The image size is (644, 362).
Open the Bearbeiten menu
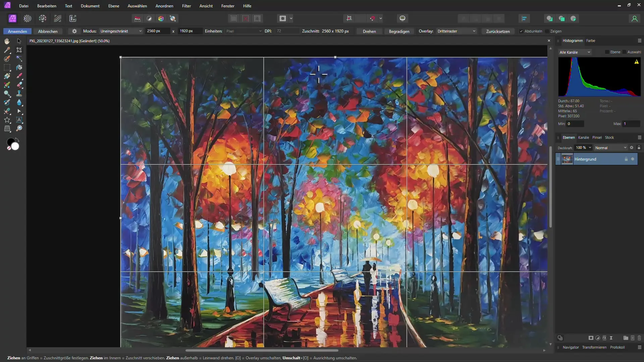click(x=47, y=6)
